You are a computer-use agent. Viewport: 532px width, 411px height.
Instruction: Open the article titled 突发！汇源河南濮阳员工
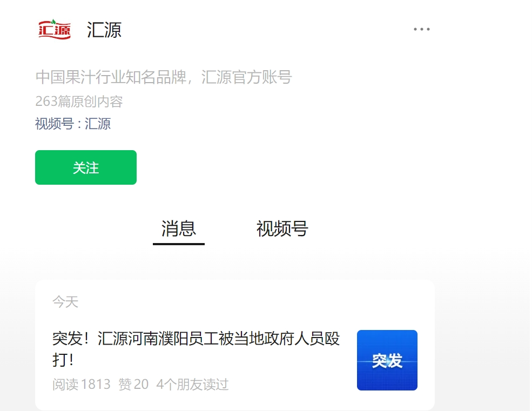(x=196, y=349)
